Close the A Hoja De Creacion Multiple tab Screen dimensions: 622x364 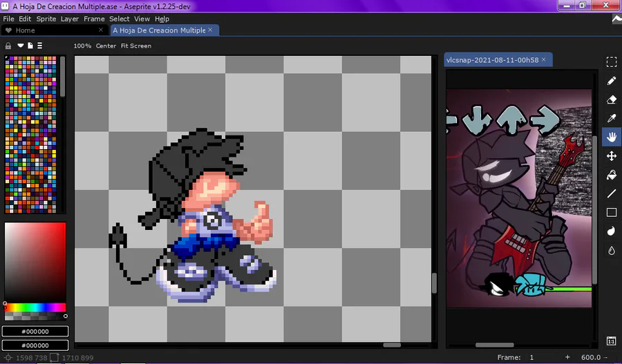[210, 30]
